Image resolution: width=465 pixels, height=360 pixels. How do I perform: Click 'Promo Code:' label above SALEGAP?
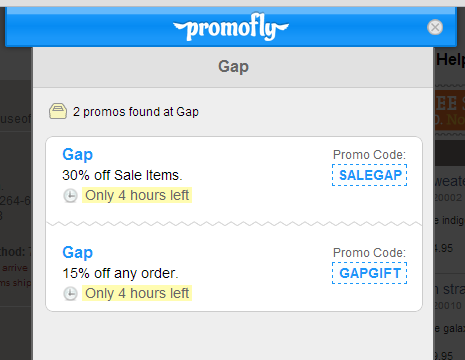(x=369, y=155)
